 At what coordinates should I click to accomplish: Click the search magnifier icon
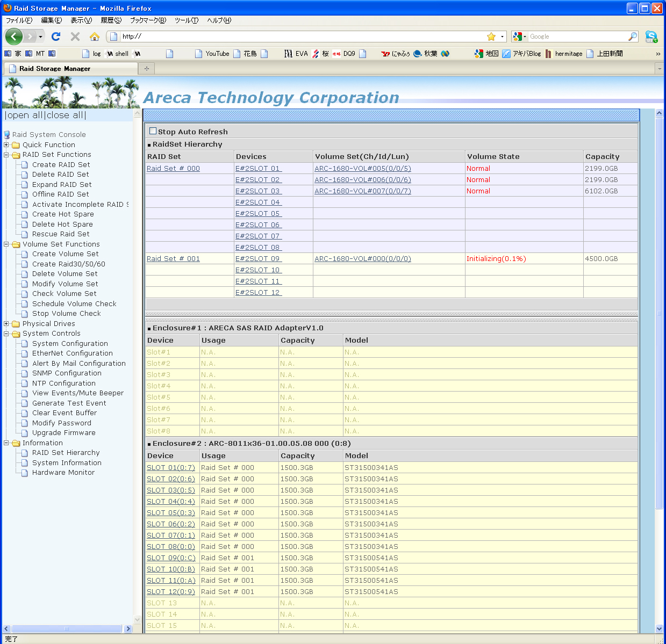pyautogui.click(x=633, y=37)
